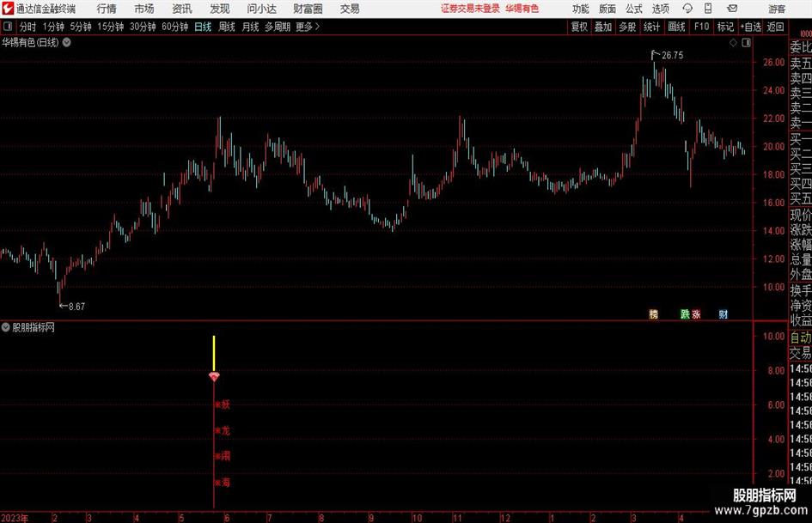Click the red 涨 marker on the chart

(x=696, y=313)
